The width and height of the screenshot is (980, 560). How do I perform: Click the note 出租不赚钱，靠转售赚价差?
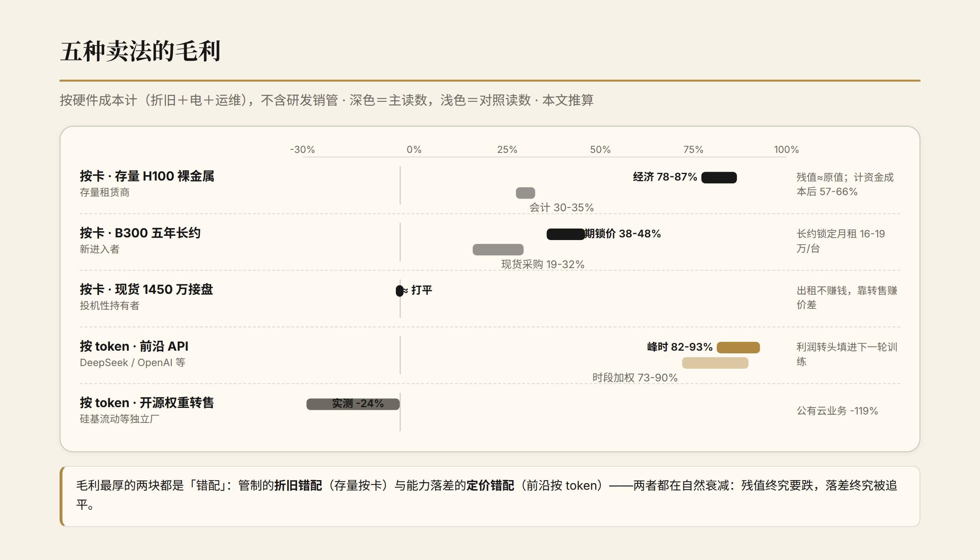pyautogui.click(x=847, y=297)
